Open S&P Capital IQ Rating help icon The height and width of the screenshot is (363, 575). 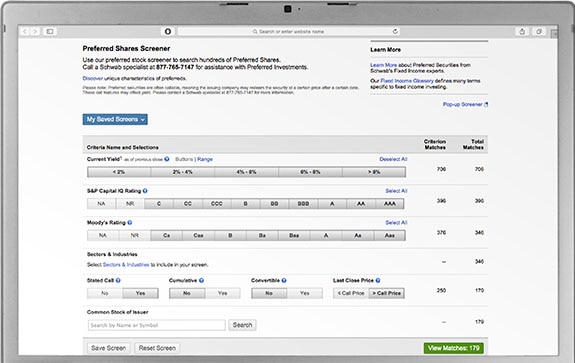145,191
